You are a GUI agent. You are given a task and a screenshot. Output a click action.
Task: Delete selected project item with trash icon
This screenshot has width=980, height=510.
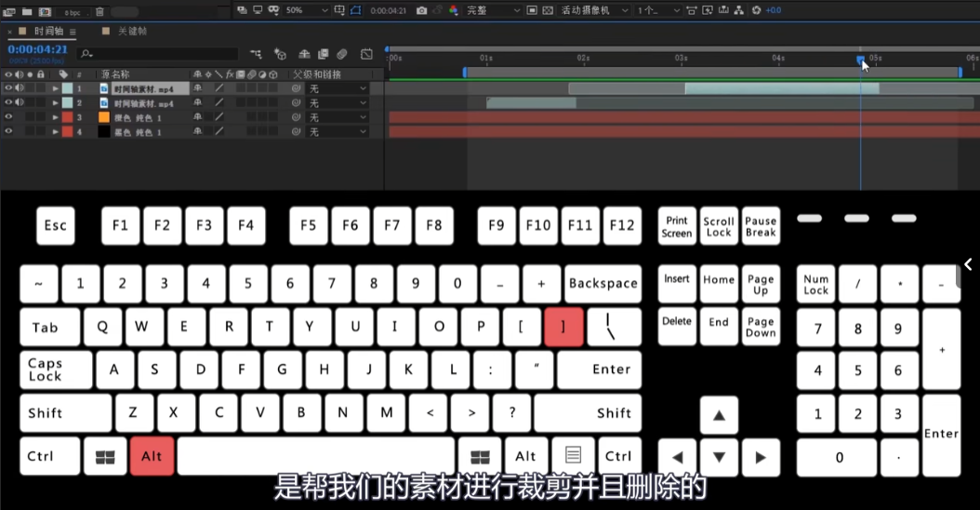pos(99,12)
